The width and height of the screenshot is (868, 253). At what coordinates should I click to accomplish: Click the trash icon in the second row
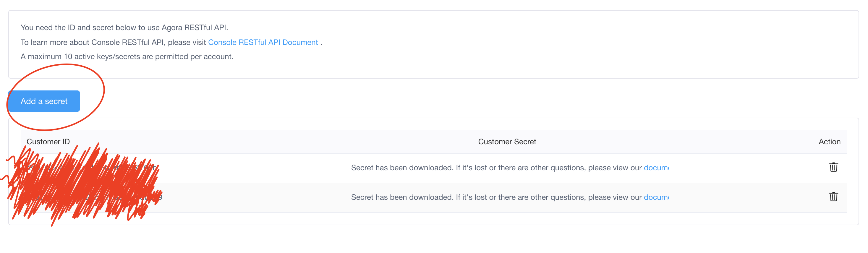click(833, 197)
